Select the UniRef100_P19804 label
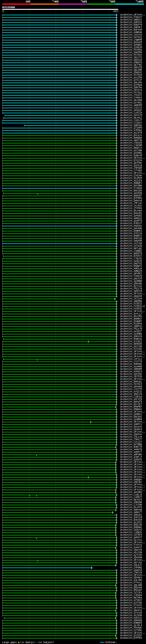The width and height of the screenshot is (146, 644). (131, 324)
